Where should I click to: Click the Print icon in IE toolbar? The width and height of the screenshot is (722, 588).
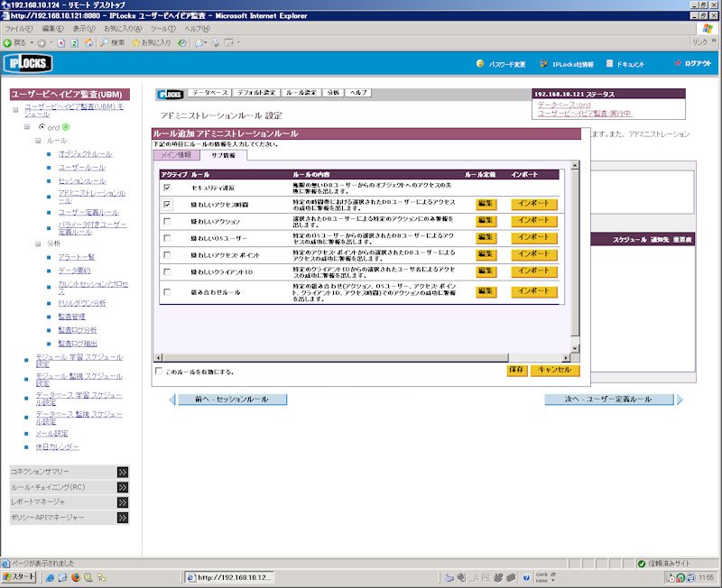(215, 42)
